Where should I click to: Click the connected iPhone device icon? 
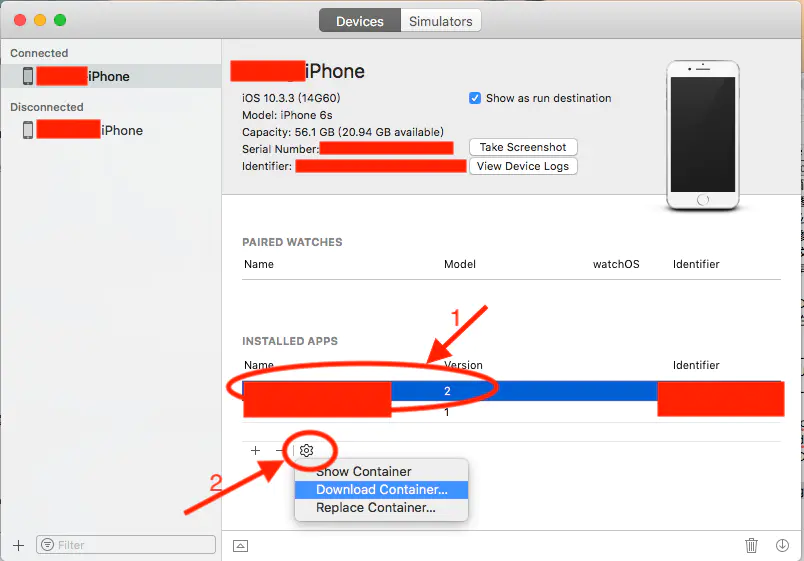28,76
